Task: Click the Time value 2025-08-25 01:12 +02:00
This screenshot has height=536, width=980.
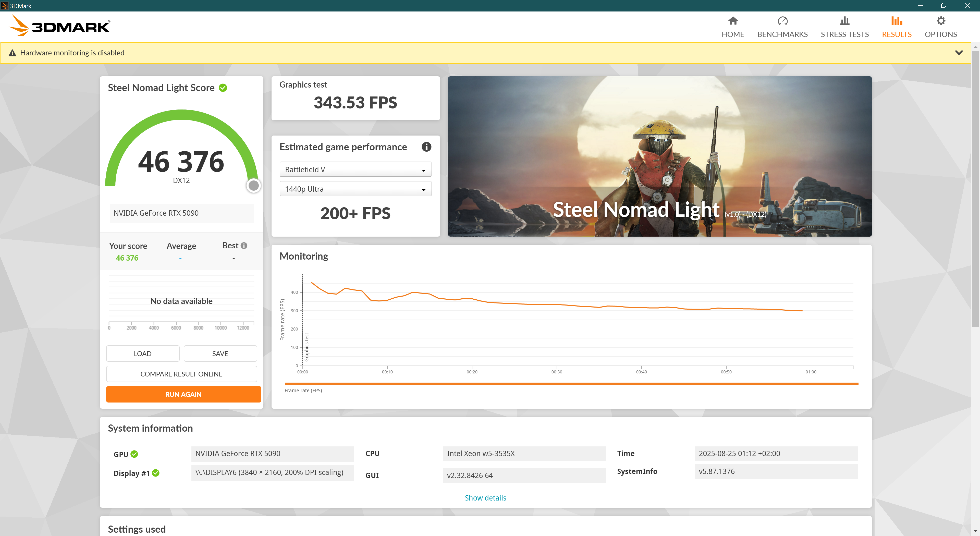Action: (776, 454)
